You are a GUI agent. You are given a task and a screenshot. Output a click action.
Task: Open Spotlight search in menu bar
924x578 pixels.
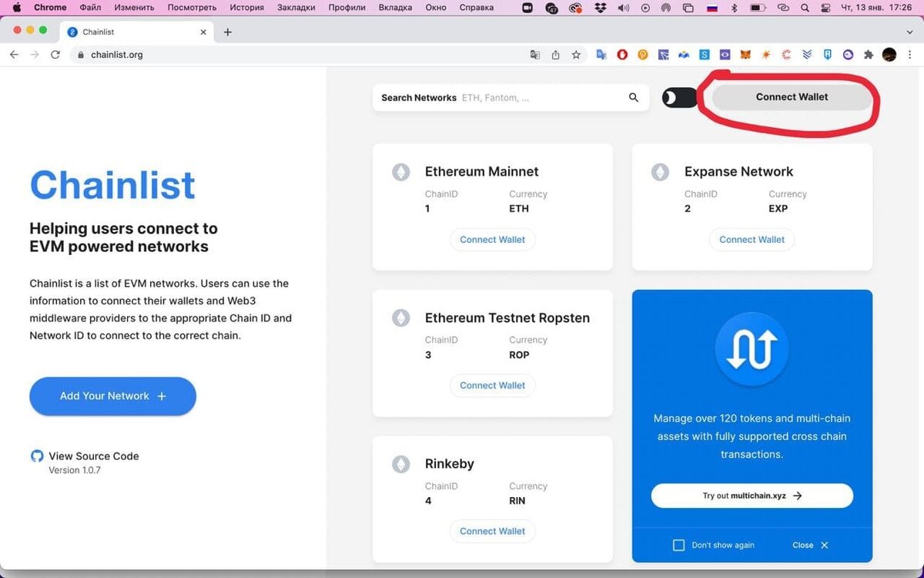tap(805, 8)
